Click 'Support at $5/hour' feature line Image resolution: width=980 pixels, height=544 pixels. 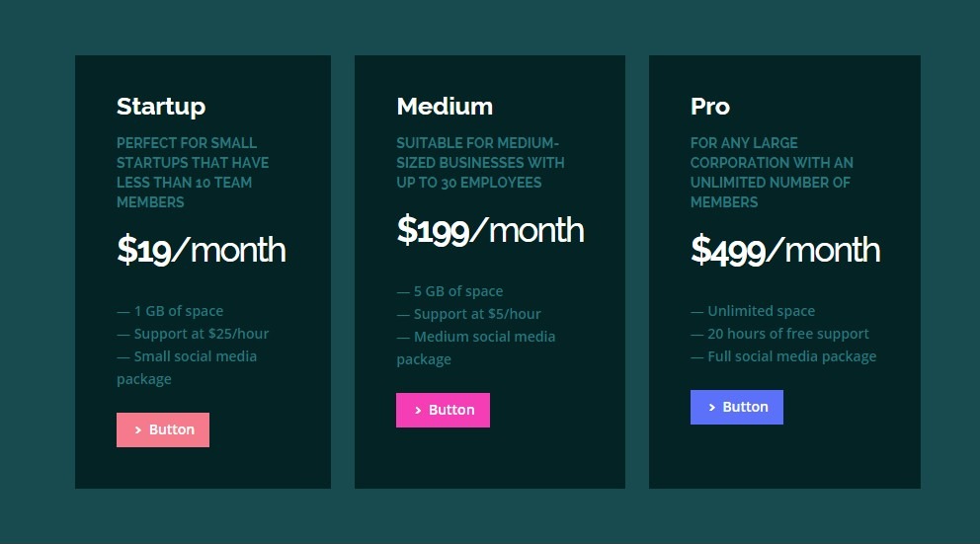(x=468, y=314)
